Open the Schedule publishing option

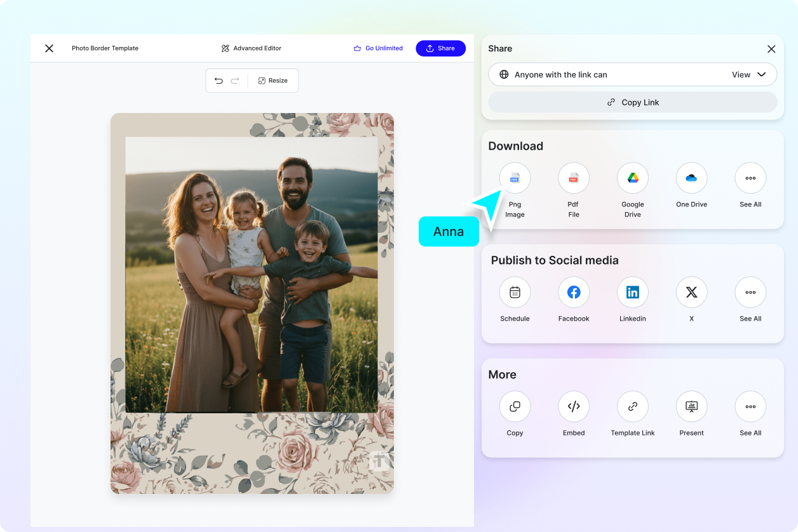coord(515,293)
